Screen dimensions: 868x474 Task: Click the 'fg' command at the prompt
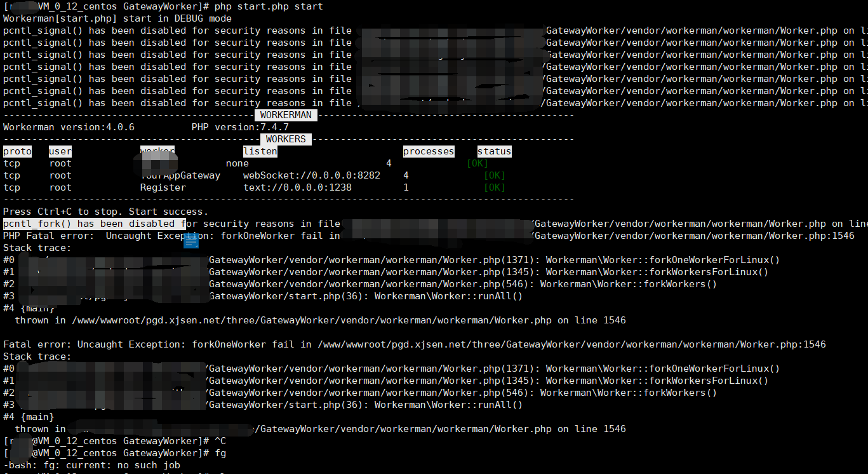pyautogui.click(x=220, y=453)
